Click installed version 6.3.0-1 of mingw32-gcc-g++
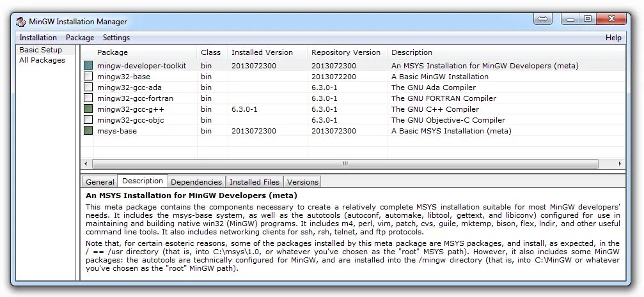Image resolution: width=644 pixels, height=297 pixels. (244, 109)
